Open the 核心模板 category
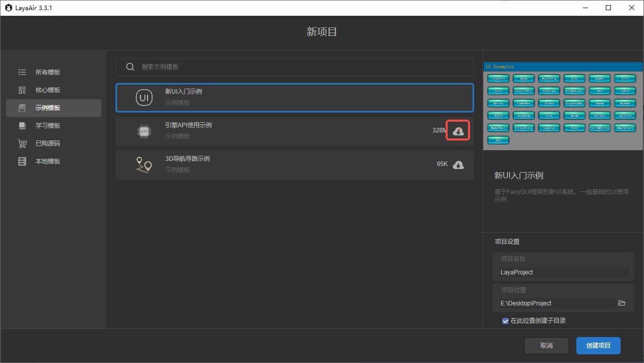Image resolution: width=644 pixels, height=363 pixels. 48,90
